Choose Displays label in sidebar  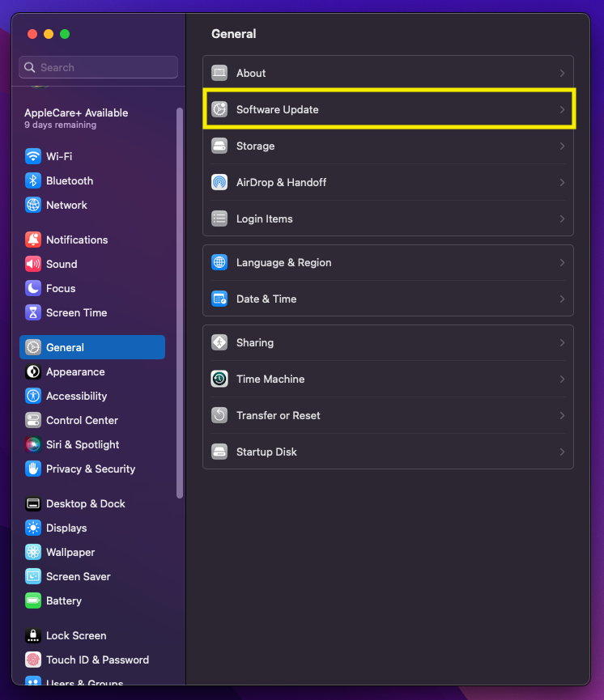(x=66, y=528)
